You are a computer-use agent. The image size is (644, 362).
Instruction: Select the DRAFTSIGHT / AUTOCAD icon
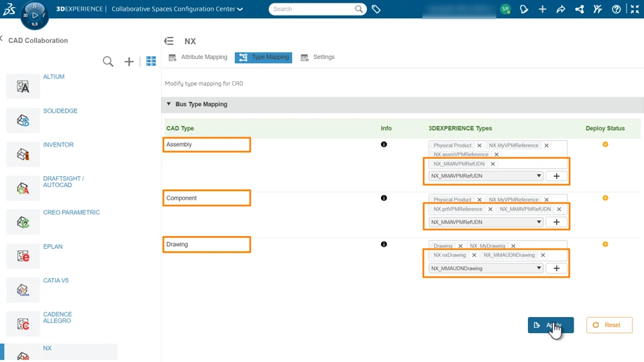pos(23,188)
